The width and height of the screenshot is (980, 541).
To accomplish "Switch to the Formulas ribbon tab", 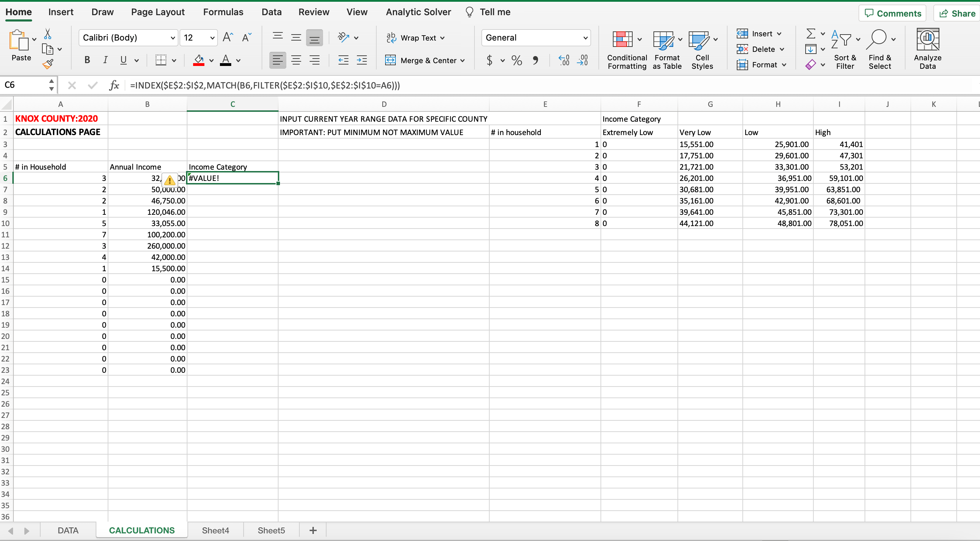I will [x=223, y=12].
